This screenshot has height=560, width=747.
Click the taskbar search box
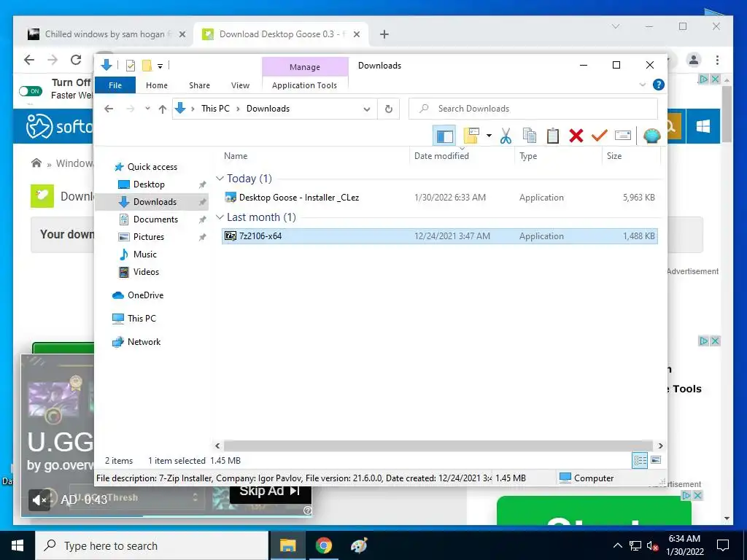tap(152, 545)
